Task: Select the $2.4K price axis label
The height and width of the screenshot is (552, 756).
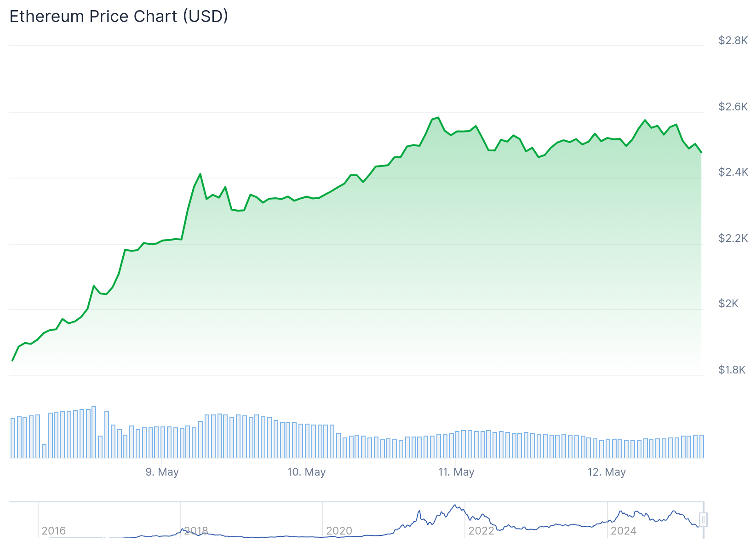Action: coord(733,172)
